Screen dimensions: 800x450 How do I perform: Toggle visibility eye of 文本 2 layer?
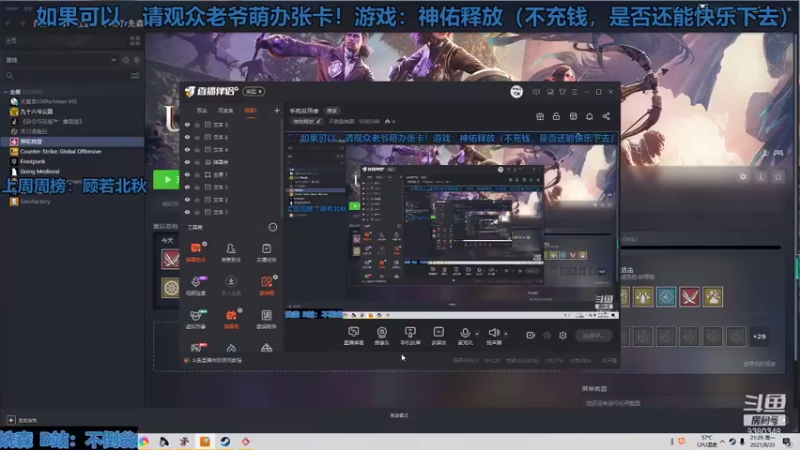click(187, 200)
